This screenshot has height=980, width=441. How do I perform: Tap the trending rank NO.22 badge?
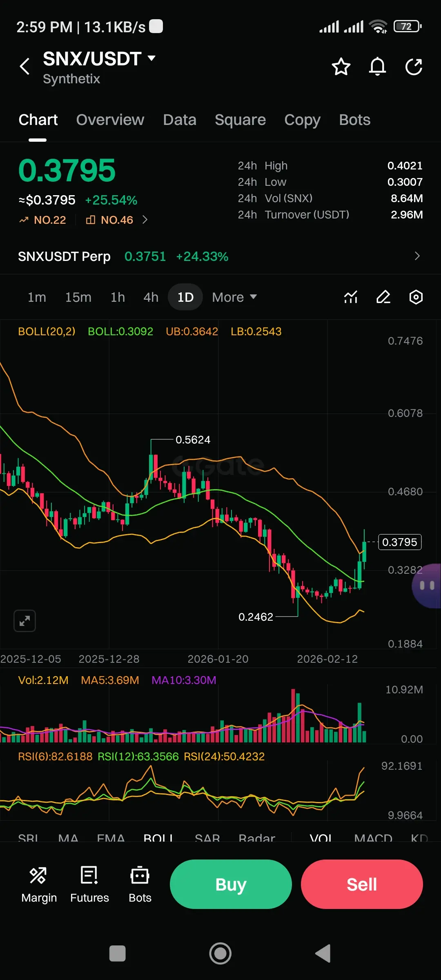42,220
